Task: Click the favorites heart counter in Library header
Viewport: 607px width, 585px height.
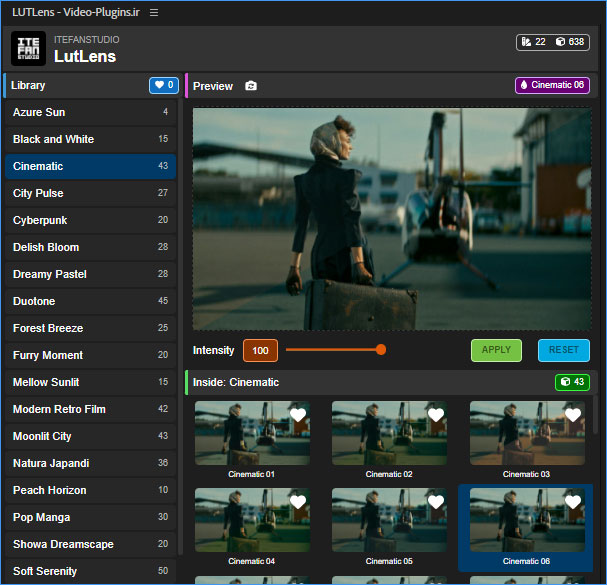Action: tap(164, 85)
